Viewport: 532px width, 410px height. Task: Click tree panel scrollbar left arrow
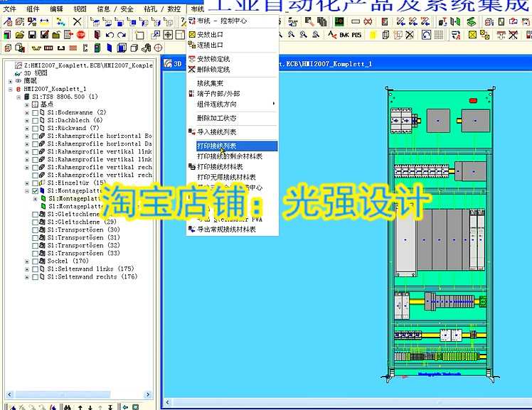tap(9, 395)
